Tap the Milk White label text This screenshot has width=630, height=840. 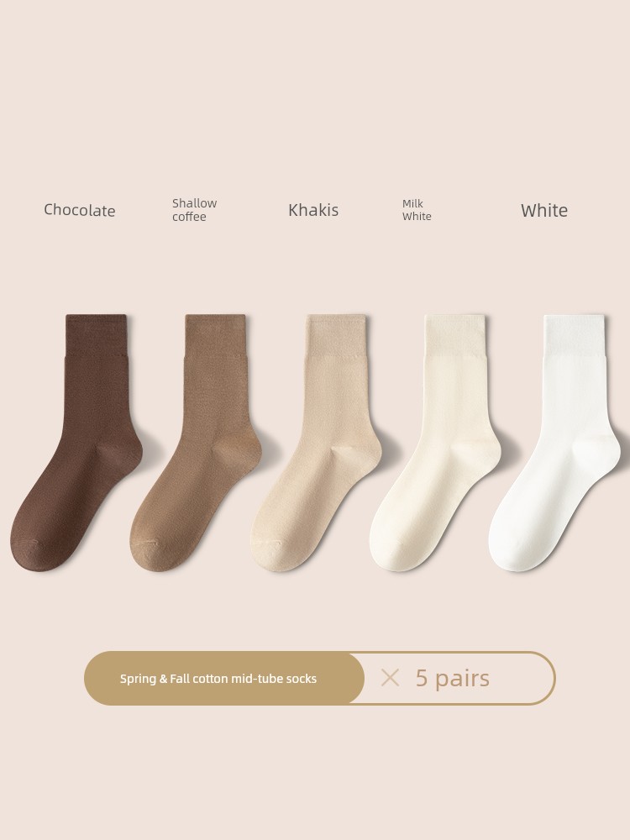click(x=417, y=210)
